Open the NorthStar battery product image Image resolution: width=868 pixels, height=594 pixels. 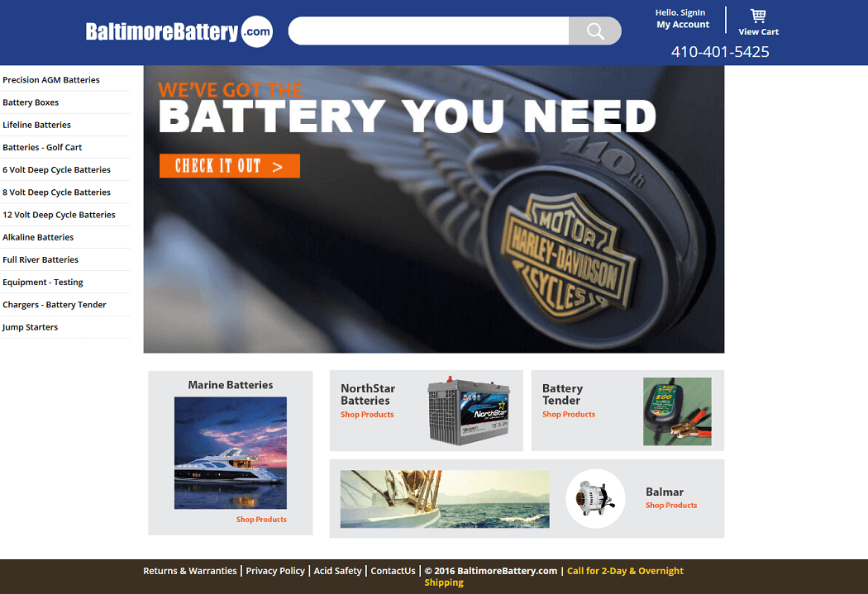click(x=469, y=411)
